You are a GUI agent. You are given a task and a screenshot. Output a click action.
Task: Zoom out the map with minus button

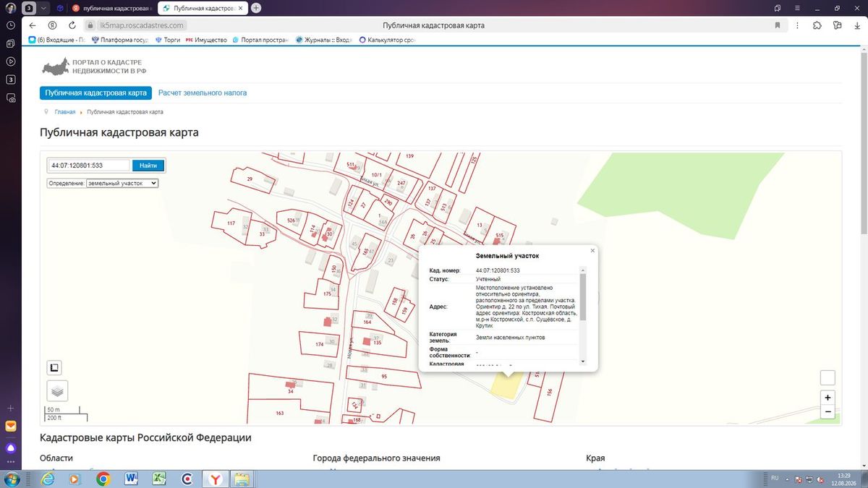[827, 412]
